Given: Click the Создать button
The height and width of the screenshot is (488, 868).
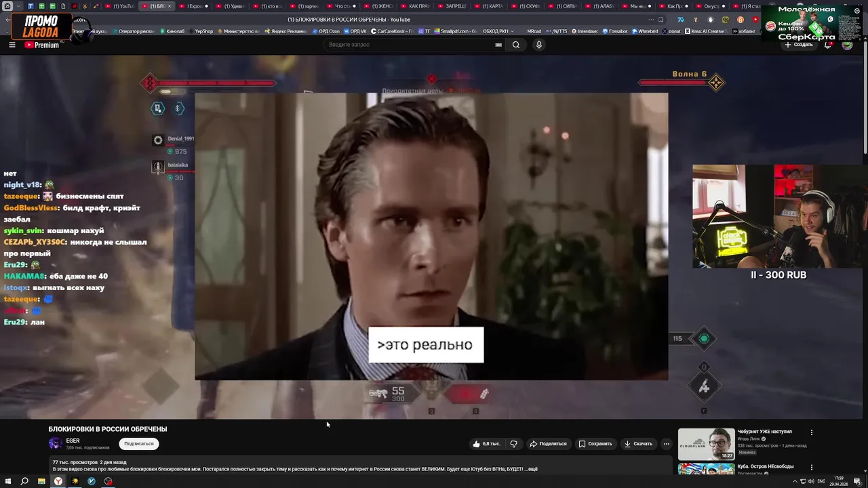Looking at the screenshot, I should [x=798, y=45].
